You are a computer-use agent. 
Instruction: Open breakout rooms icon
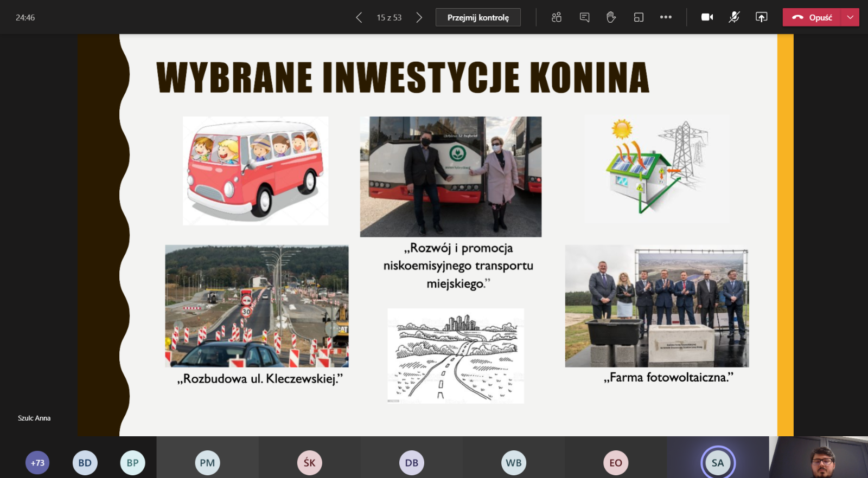click(639, 17)
